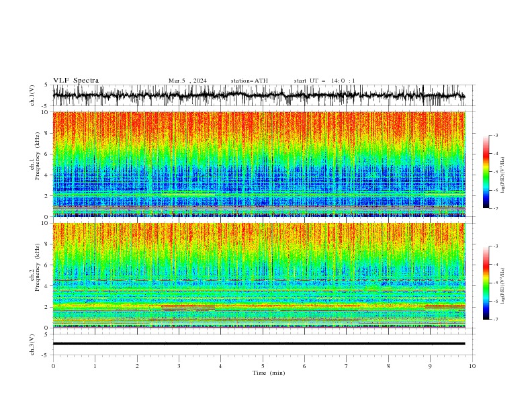Screen dimensions: 532x411
Task: Click the ch.2 spectrogram panel
Action: (259, 275)
